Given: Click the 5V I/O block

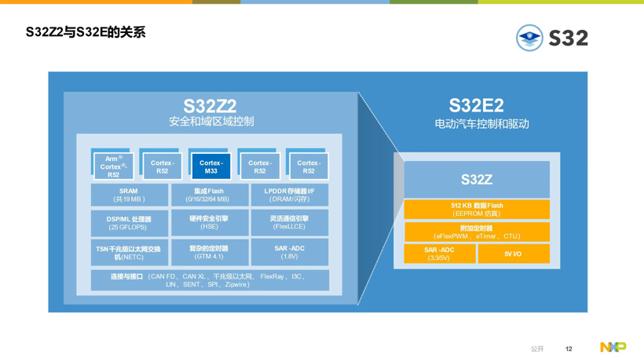Looking at the screenshot, I should click(x=514, y=254).
